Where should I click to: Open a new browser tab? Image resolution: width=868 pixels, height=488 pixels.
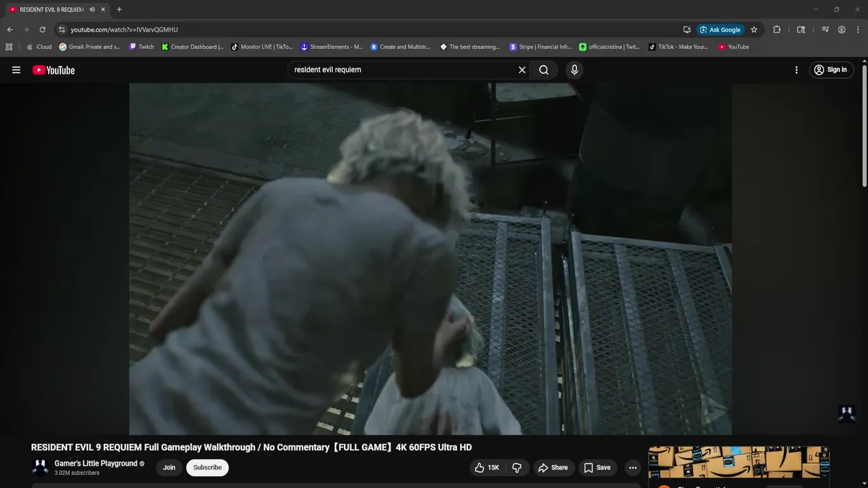click(x=119, y=9)
